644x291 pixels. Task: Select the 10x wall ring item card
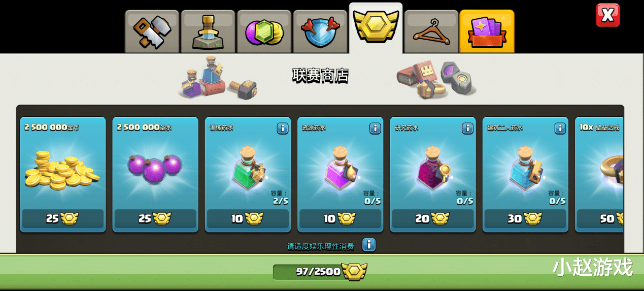[x=599, y=174]
